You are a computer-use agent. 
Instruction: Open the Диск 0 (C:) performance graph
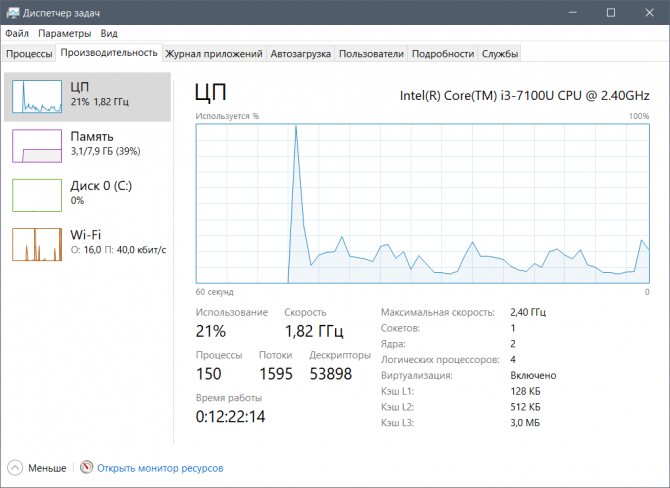coord(37,195)
